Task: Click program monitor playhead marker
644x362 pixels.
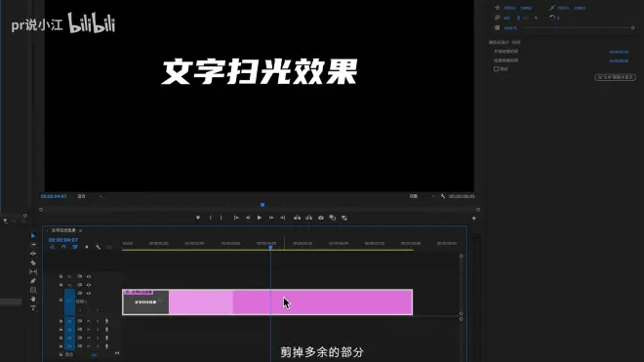Action: click(262, 205)
